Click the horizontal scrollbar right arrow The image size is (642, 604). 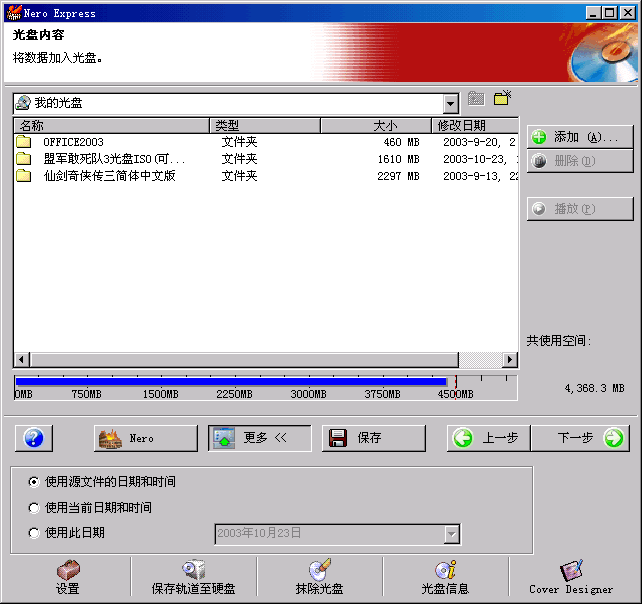510,360
